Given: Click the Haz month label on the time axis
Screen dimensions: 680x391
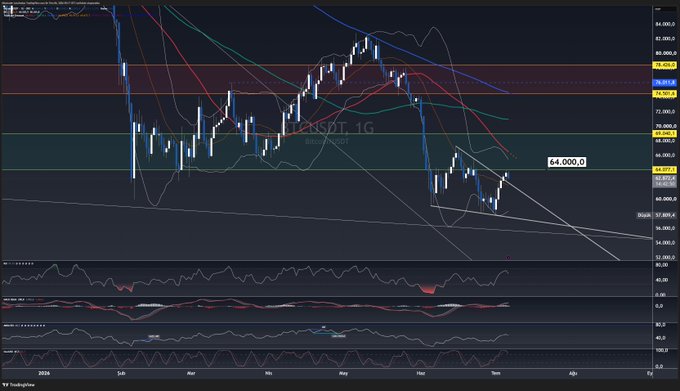Looking at the screenshot, I should point(421,373).
